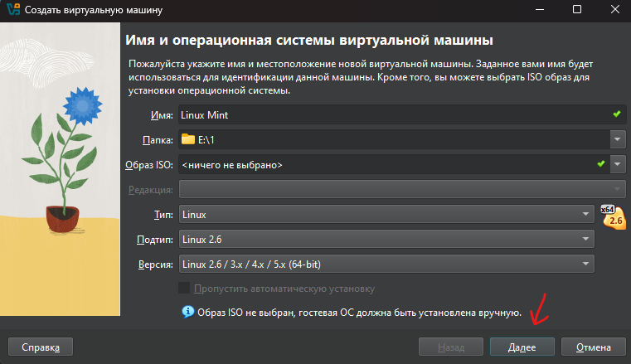Minimize the wizard window

click(x=540, y=9)
